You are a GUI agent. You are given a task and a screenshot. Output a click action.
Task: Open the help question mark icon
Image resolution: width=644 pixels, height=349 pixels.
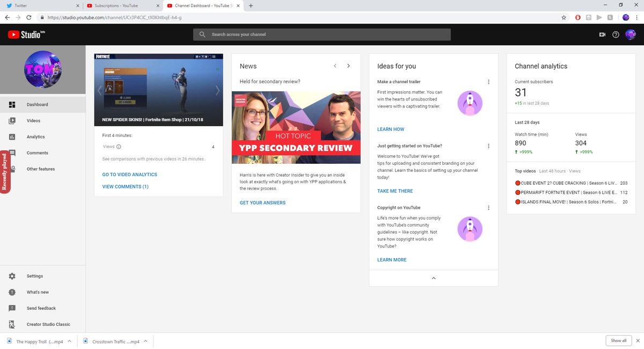[616, 34]
